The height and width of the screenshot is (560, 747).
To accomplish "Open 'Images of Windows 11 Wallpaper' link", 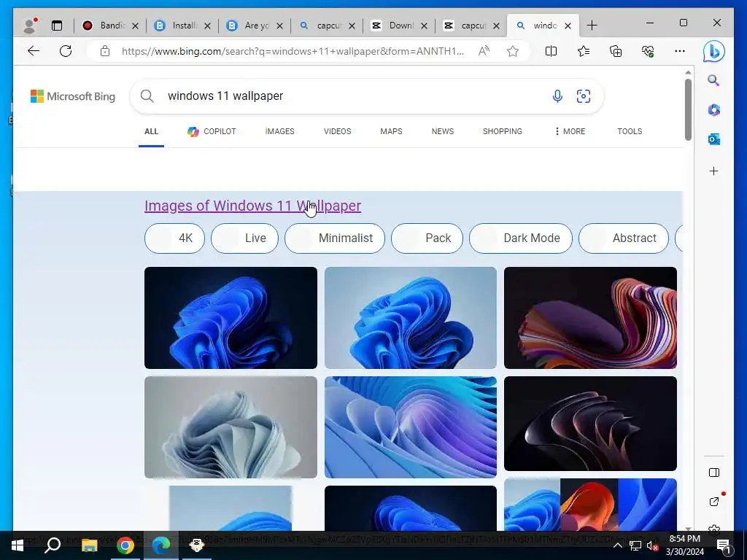I will pos(252,206).
